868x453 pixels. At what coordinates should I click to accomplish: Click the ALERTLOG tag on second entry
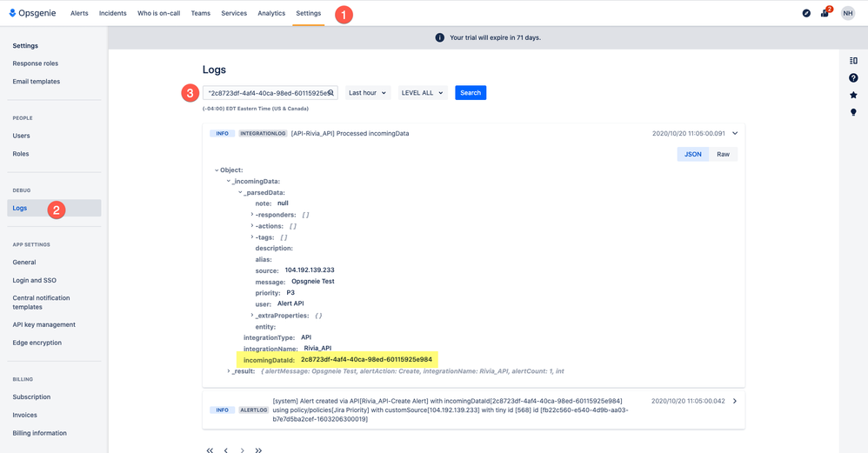pyautogui.click(x=254, y=410)
